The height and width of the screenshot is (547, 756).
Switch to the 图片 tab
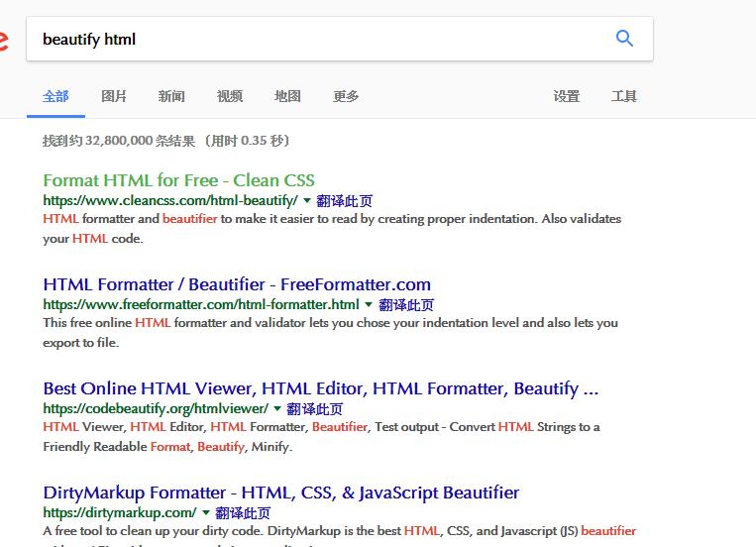(114, 96)
